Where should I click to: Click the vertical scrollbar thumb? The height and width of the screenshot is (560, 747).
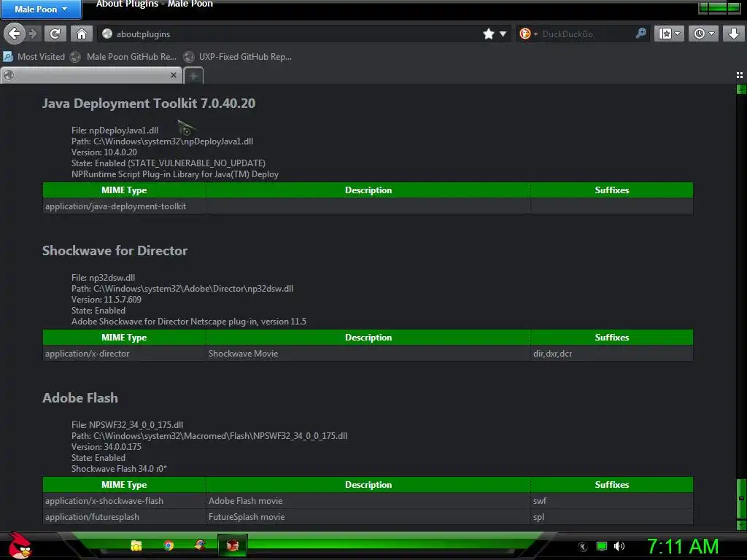pyautogui.click(x=741, y=499)
